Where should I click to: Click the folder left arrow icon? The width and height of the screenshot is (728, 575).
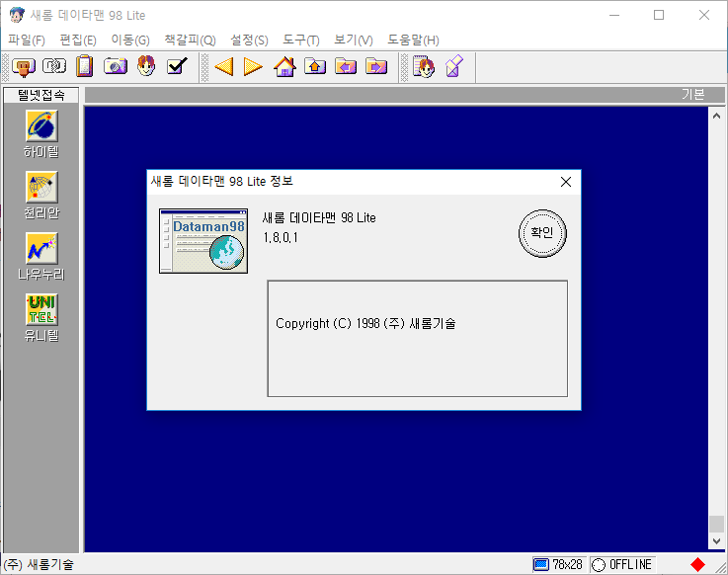tap(346, 66)
